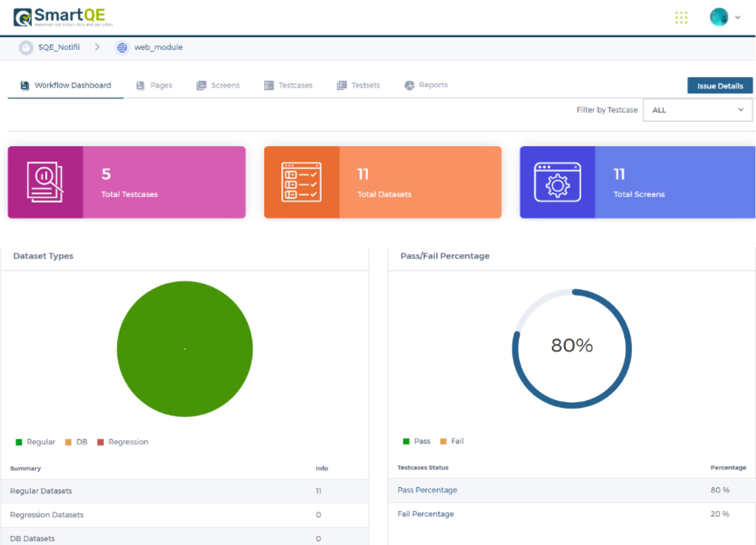
Task: Open the Total Testcases card
Action: [127, 182]
